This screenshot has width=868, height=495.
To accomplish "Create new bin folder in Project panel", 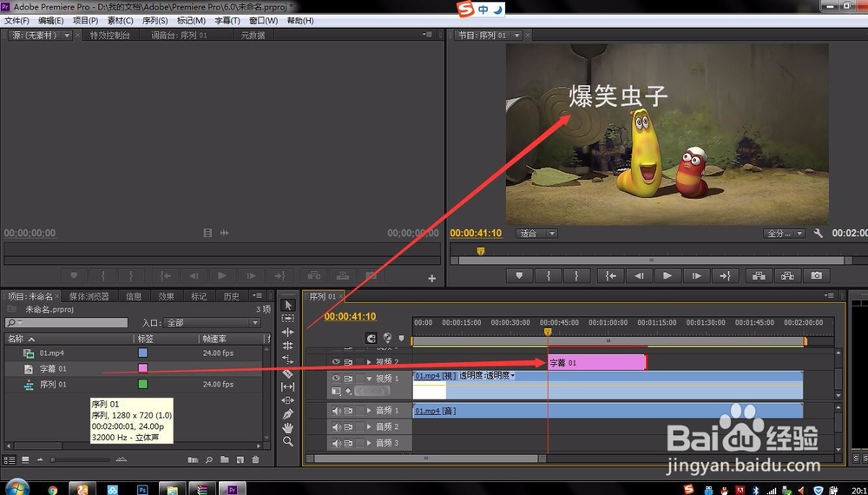I will pyautogui.click(x=224, y=459).
